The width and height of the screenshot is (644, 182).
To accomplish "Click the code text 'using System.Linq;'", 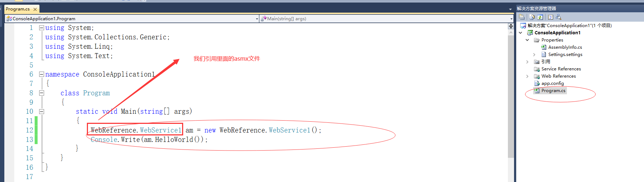I will click(x=79, y=47).
